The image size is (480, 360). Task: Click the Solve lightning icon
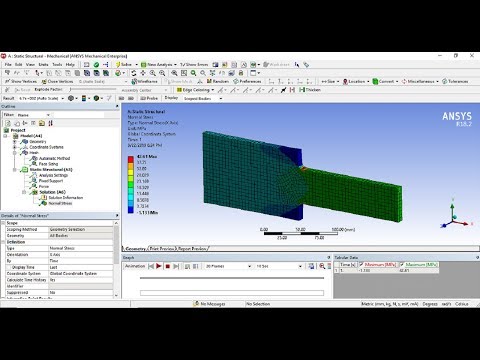pyautogui.click(x=118, y=64)
